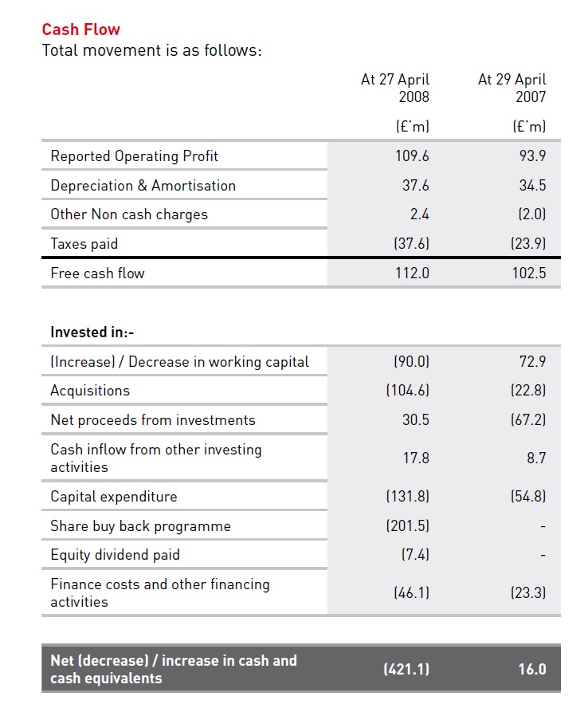
Task: Select the Capital expenditure row label
Action: (114, 496)
